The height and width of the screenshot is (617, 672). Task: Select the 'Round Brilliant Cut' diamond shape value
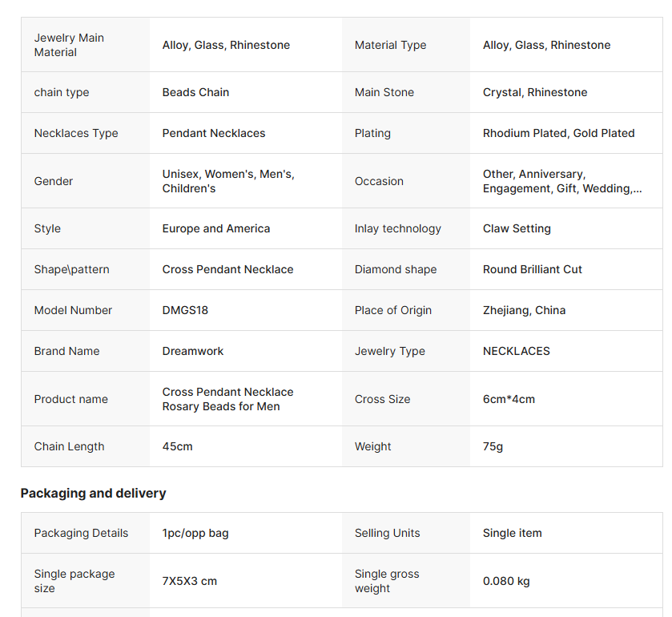pos(532,269)
